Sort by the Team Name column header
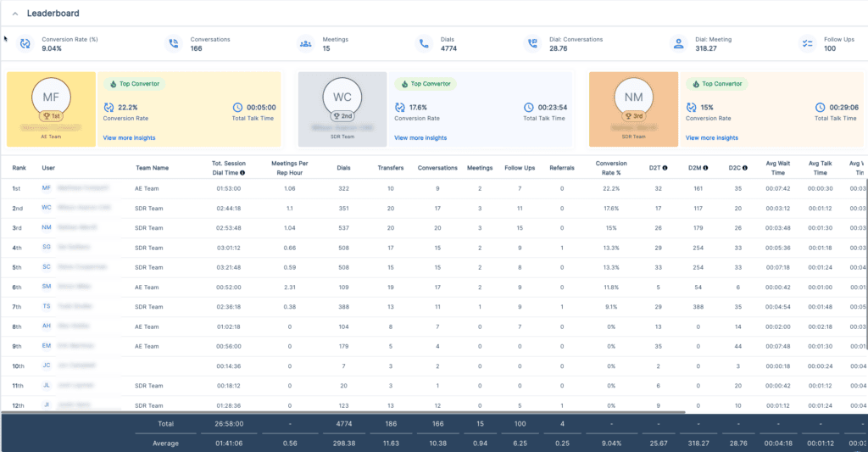The image size is (868, 452). (153, 168)
